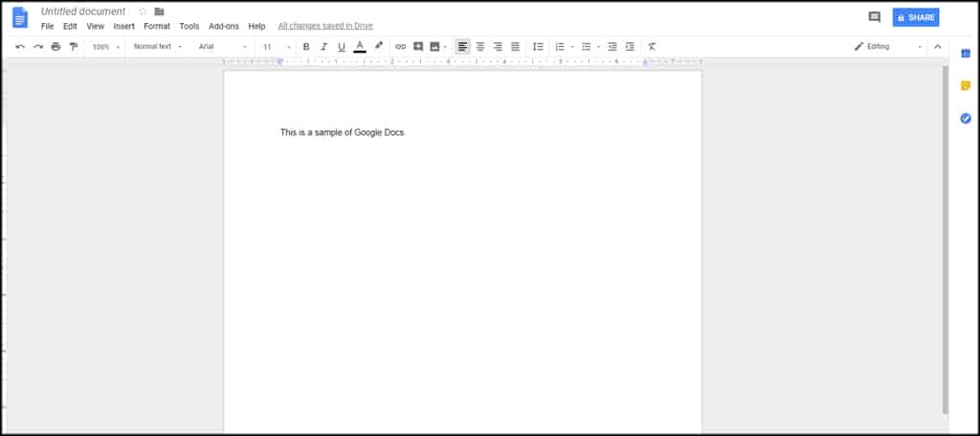This screenshot has width=980, height=436.
Task: Collapse the menus with the up chevron
Action: pyautogui.click(x=938, y=46)
